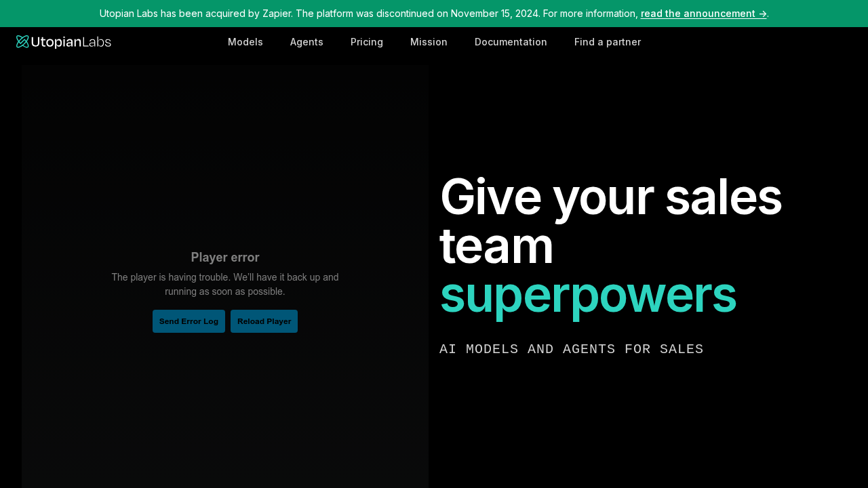
Task: Click the 'AI MODELS AND AGENTS FOR SALES' tagline
Action: pos(571,350)
